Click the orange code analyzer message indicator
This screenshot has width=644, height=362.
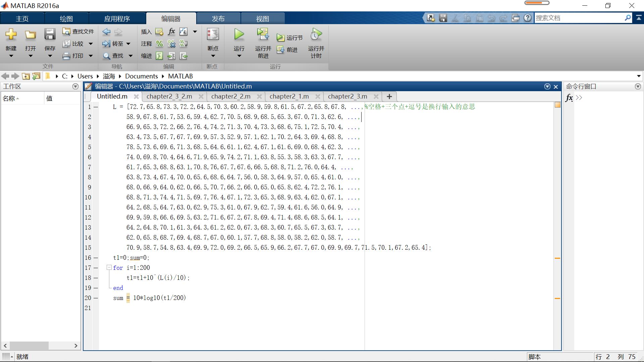pos(557,105)
